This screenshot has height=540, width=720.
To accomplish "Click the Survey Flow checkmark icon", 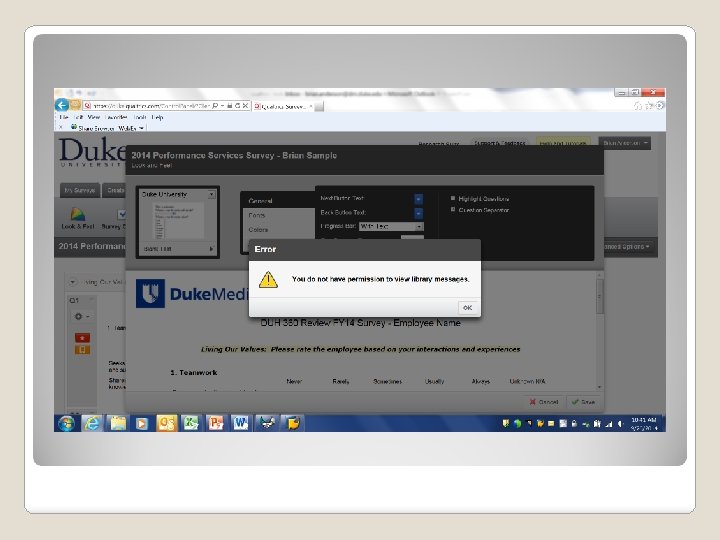I will click(x=122, y=214).
